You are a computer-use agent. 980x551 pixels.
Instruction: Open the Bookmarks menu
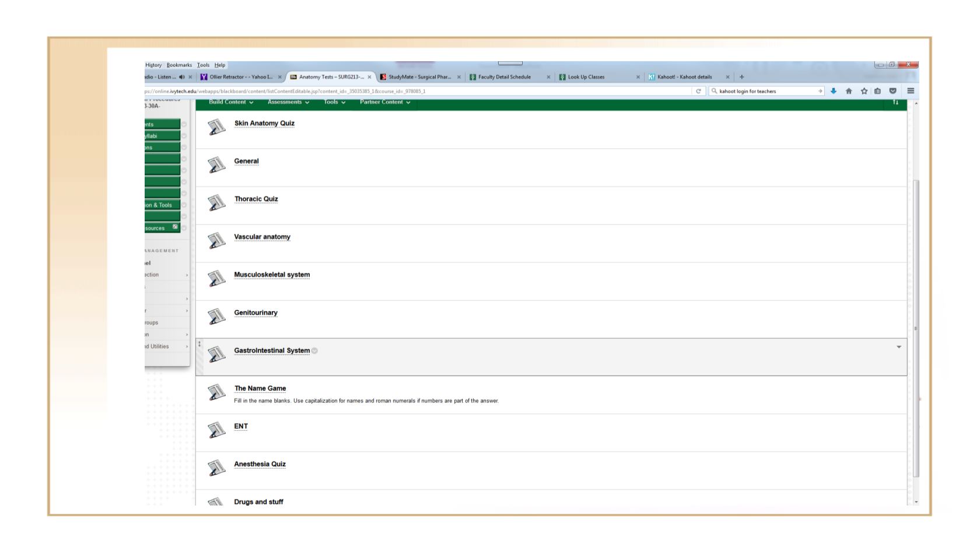[179, 65]
